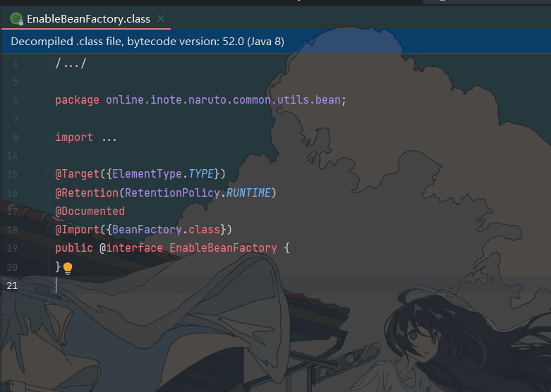The height and width of the screenshot is (392, 551).
Task: Click the folded '/.../' comment text
Action: pyautogui.click(x=71, y=63)
